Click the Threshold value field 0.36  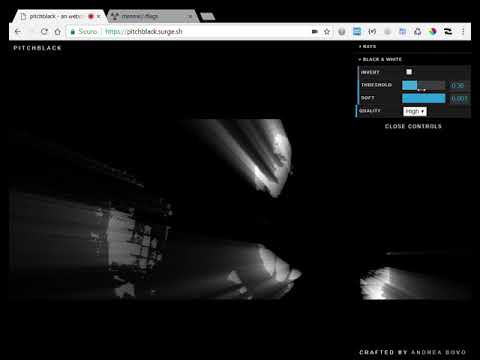coord(459,86)
